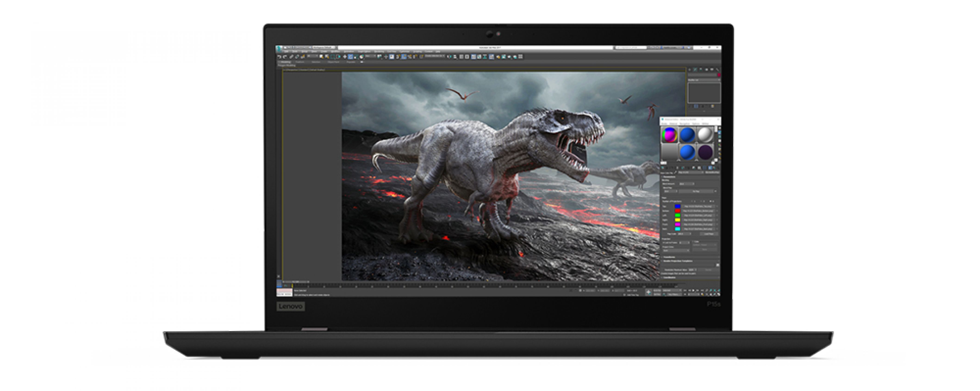Click the Set Key button

(657, 294)
